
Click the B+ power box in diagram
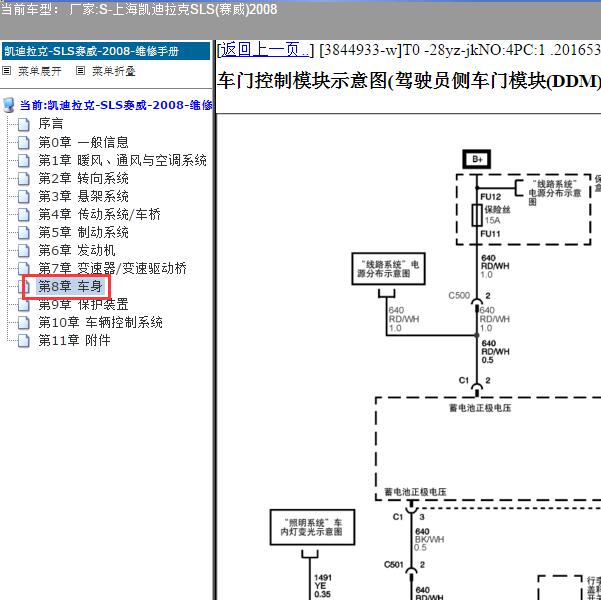[x=477, y=159]
